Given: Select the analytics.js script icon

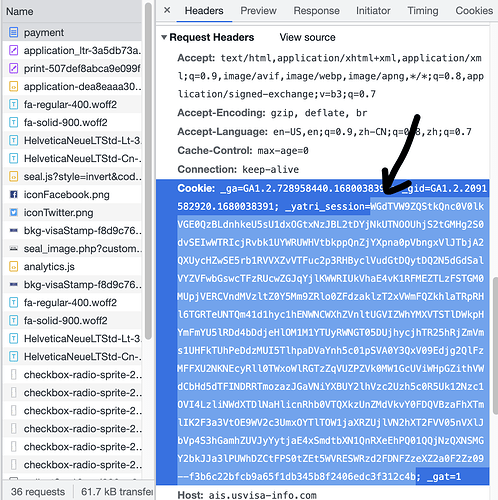Looking at the screenshot, I should [x=13, y=266].
